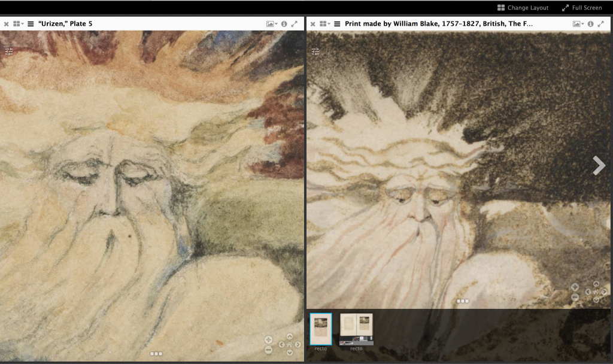Open the Urizen window's slot layout dropdown

pos(19,24)
